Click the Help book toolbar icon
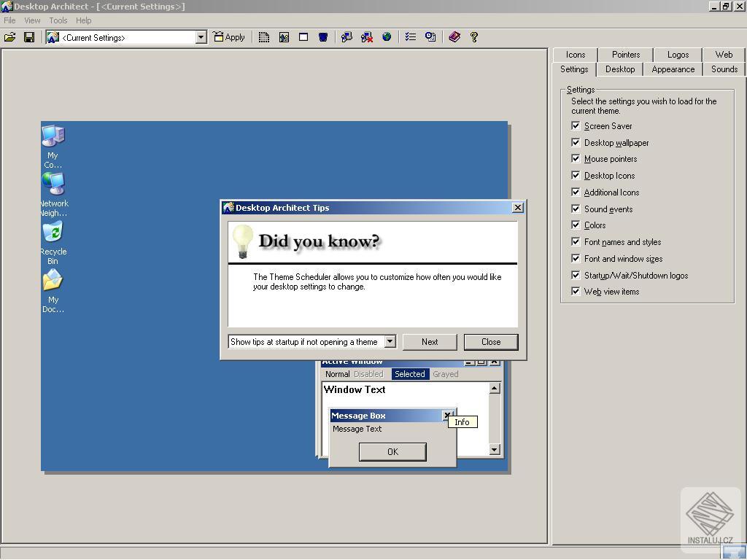Image resolution: width=747 pixels, height=560 pixels. click(x=454, y=36)
